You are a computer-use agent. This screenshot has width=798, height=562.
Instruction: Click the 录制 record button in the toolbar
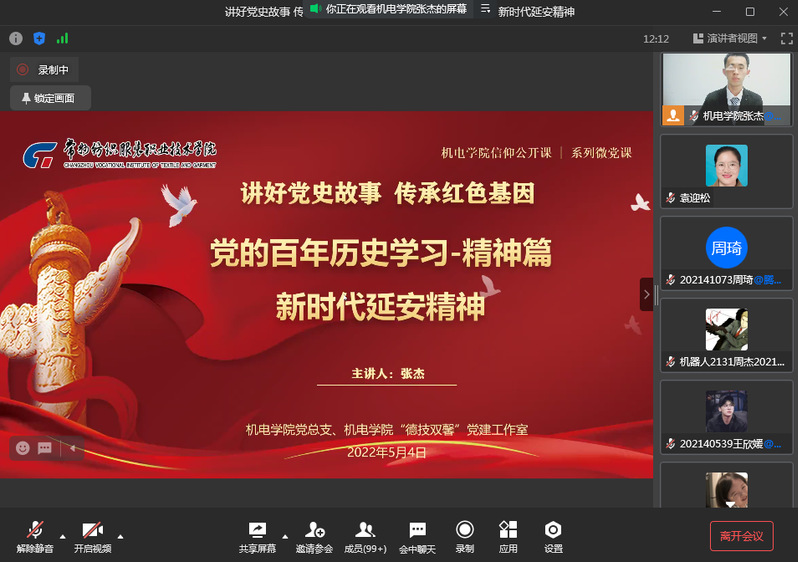point(464,536)
